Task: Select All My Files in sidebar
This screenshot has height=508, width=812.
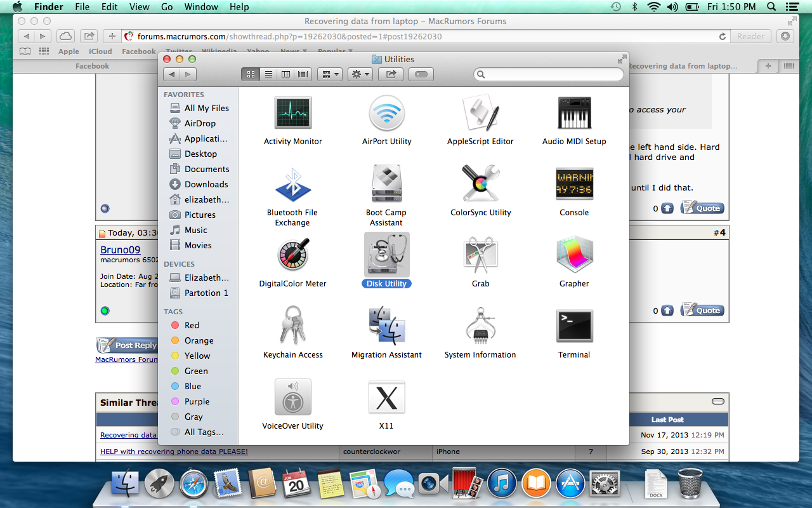Action: pyautogui.click(x=199, y=108)
